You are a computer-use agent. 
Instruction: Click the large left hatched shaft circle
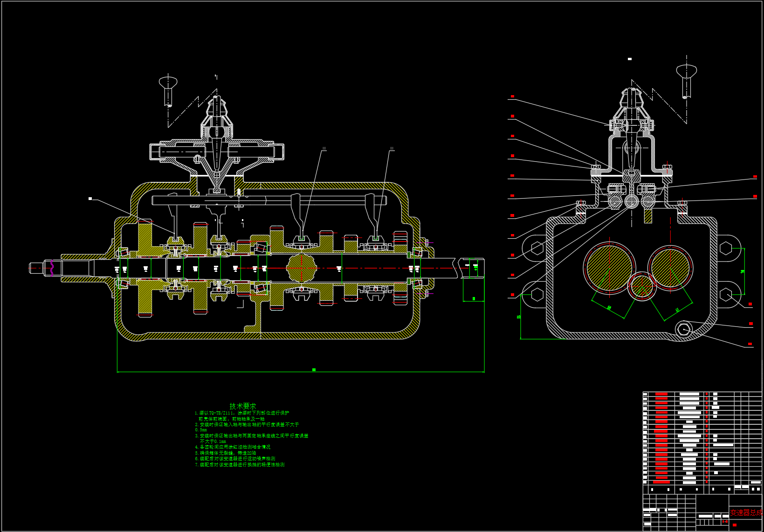click(609, 268)
